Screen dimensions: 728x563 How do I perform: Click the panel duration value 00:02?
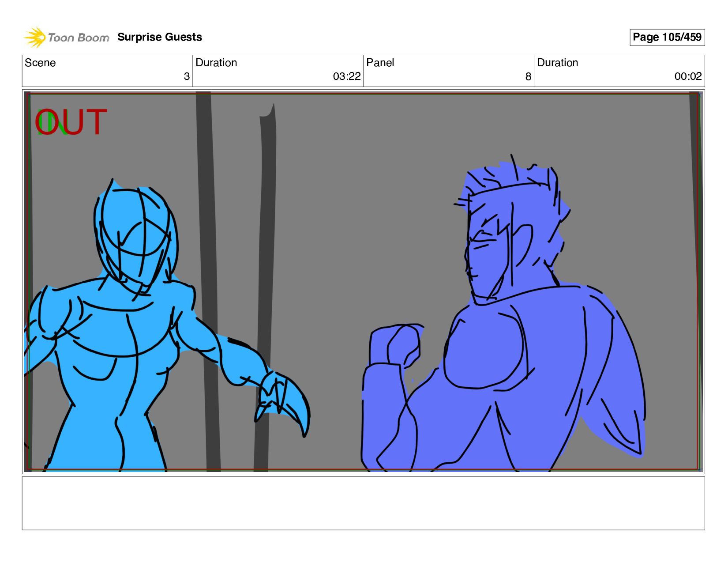pos(688,76)
